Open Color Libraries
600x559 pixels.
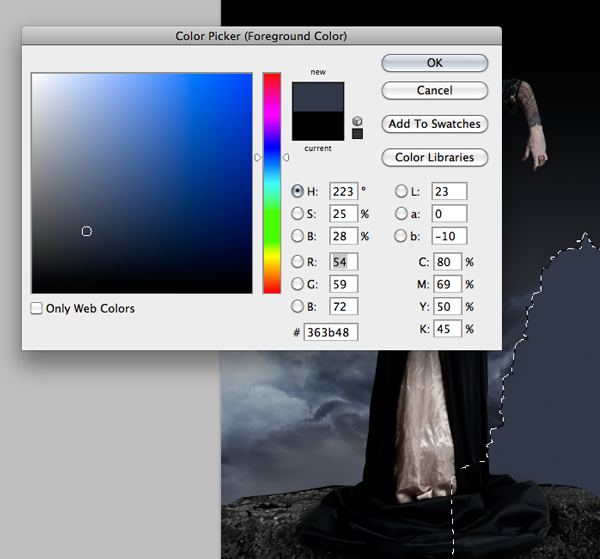(x=435, y=157)
